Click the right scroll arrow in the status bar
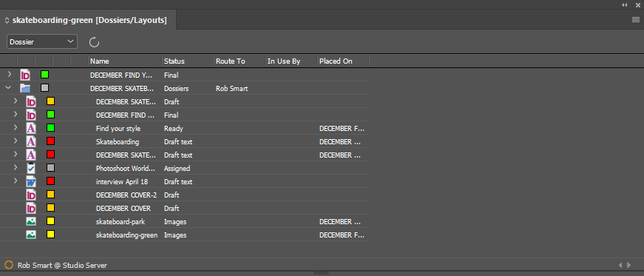This screenshot has height=276, width=644. point(628,266)
